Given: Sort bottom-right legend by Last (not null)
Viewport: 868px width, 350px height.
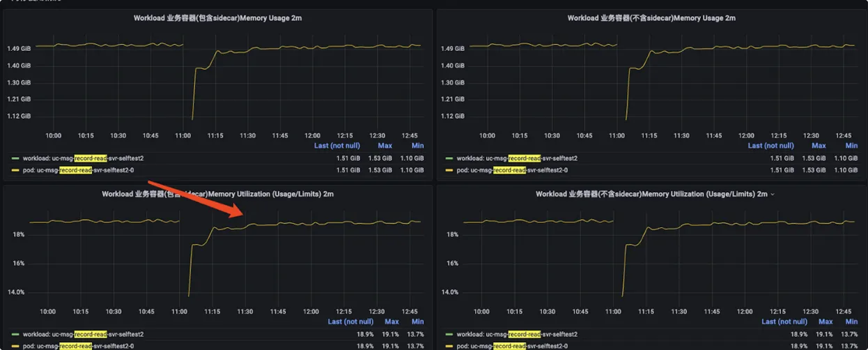Looking at the screenshot, I should click(x=784, y=321).
